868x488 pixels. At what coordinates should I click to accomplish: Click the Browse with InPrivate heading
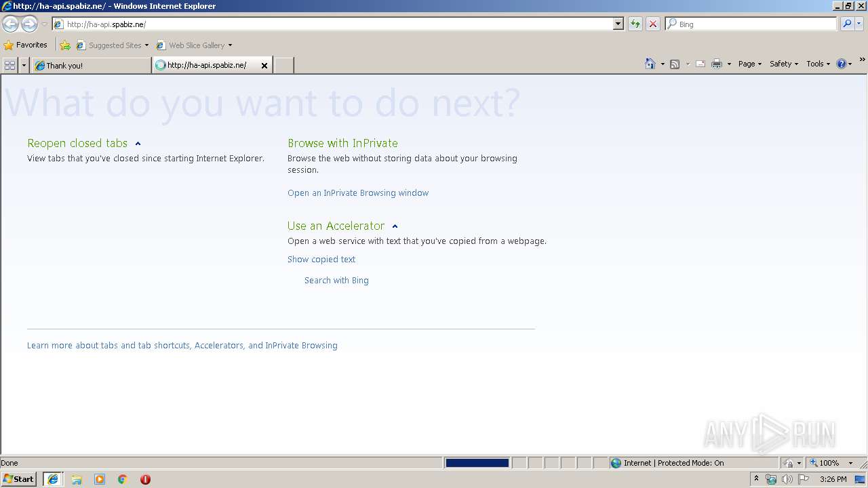pos(342,143)
